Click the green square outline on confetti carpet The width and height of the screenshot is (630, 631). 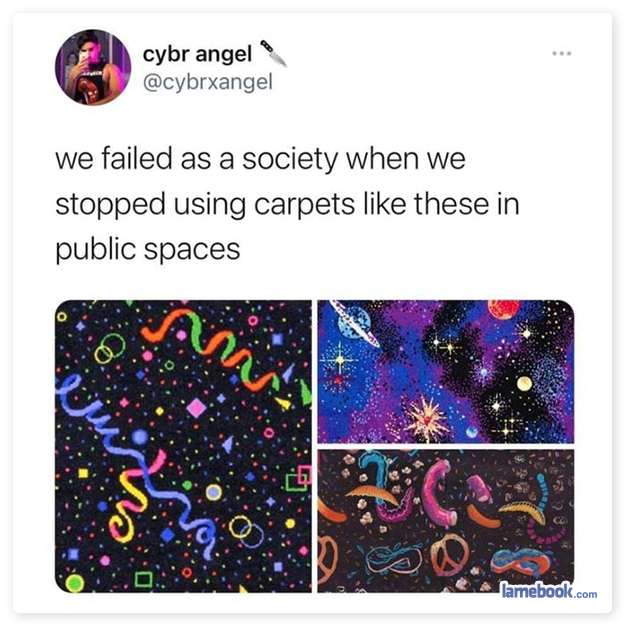pos(144,579)
